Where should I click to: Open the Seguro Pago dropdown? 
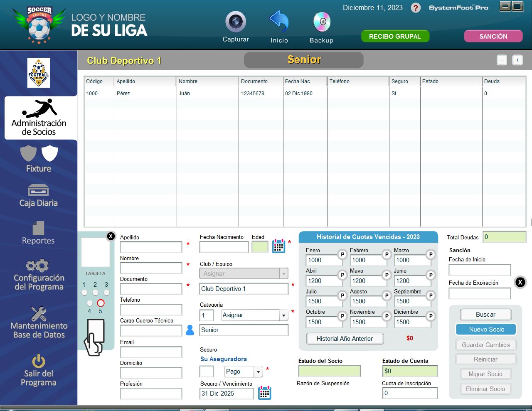[259, 372]
